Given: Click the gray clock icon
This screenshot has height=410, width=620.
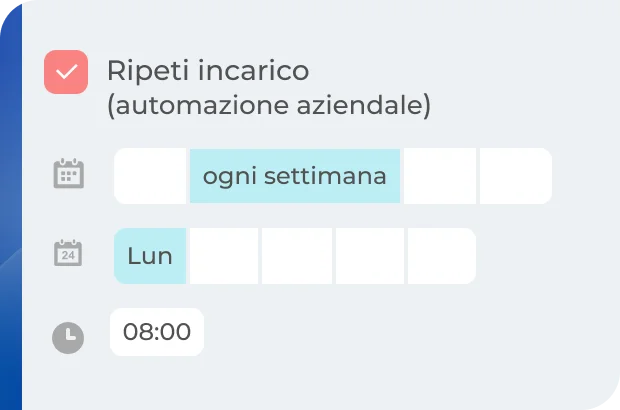Looking at the screenshot, I should pyautogui.click(x=68, y=337).
